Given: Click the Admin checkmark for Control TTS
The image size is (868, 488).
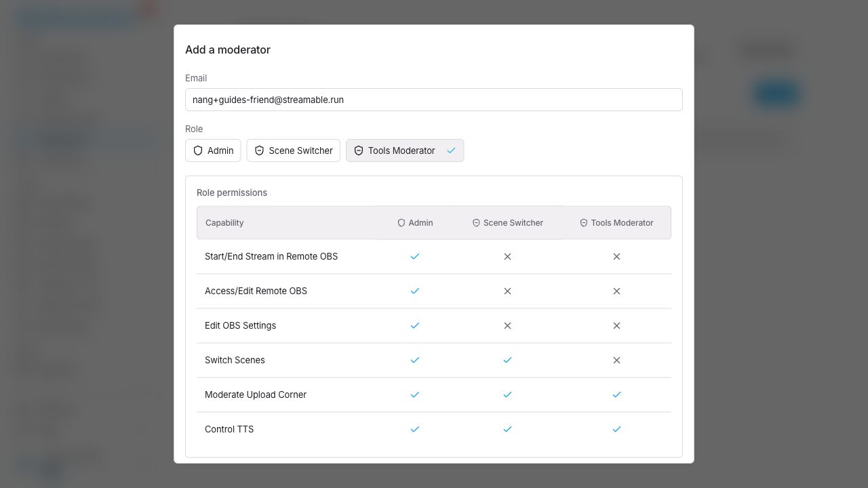Looking at the screenshot, I should pos(415,430).
